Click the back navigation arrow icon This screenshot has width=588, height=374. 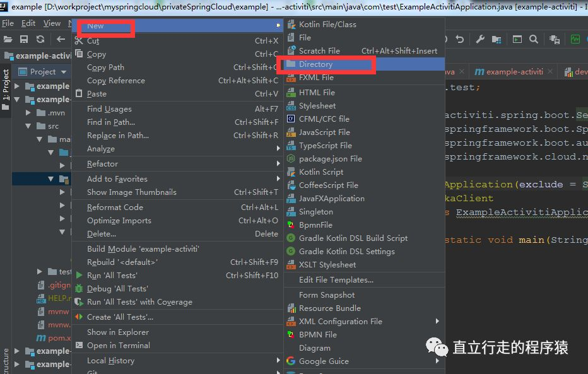(x=61, y=38)
